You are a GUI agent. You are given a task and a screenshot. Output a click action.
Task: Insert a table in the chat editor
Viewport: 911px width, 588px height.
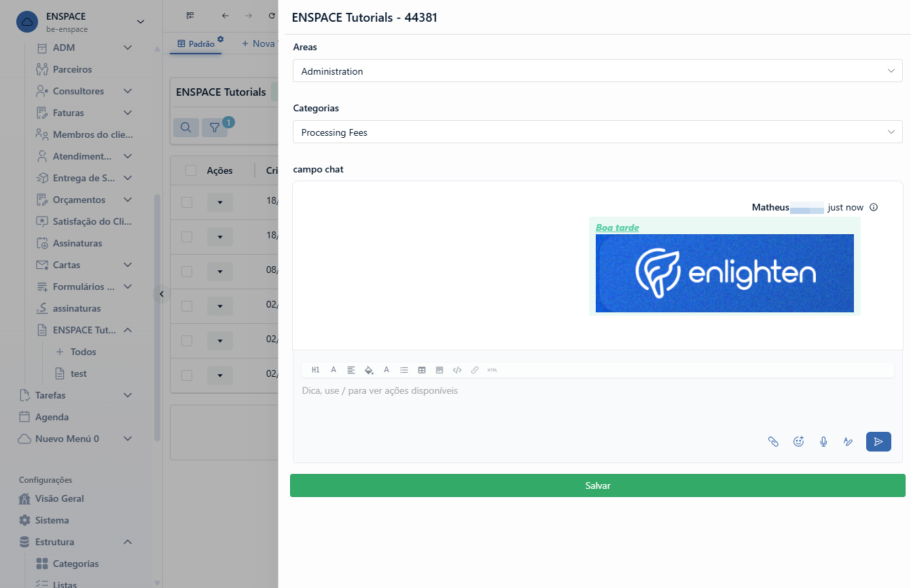[x=422, y=370]
